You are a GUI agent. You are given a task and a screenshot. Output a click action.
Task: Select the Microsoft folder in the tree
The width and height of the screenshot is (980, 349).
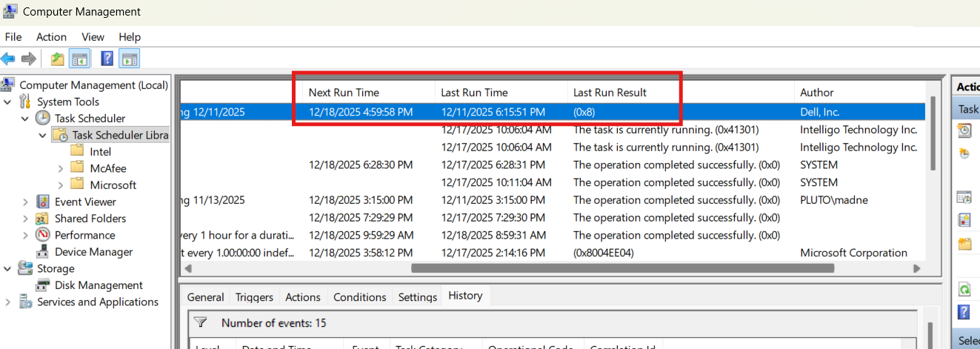tap(113, 185)
